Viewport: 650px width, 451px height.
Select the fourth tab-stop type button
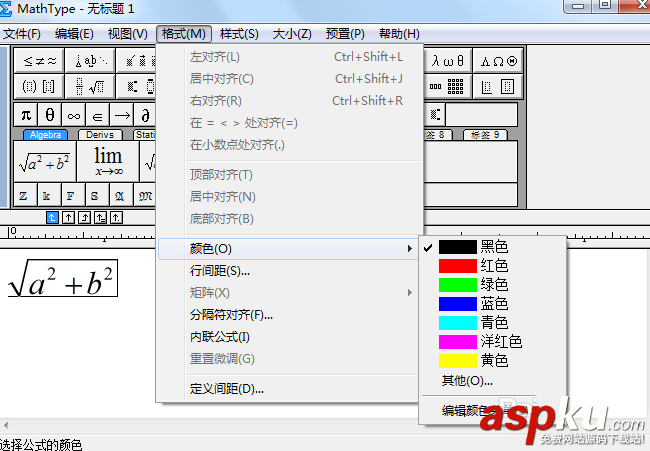pos(101,218)
